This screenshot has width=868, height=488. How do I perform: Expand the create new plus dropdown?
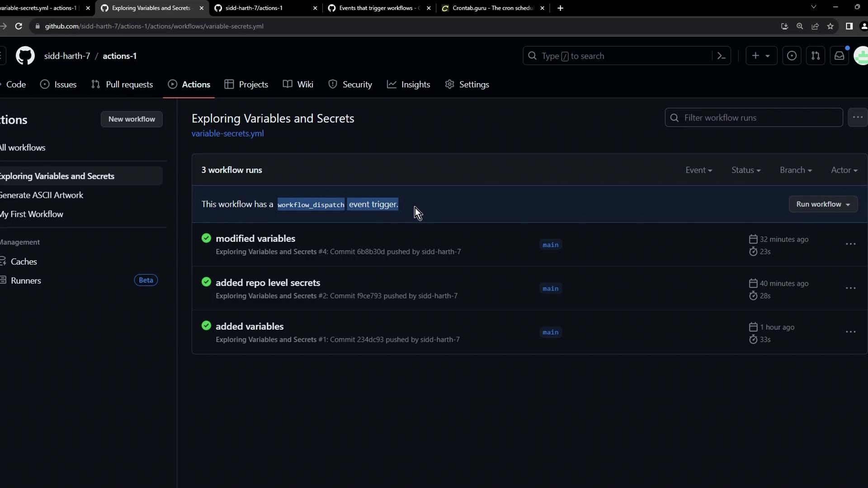761,56
